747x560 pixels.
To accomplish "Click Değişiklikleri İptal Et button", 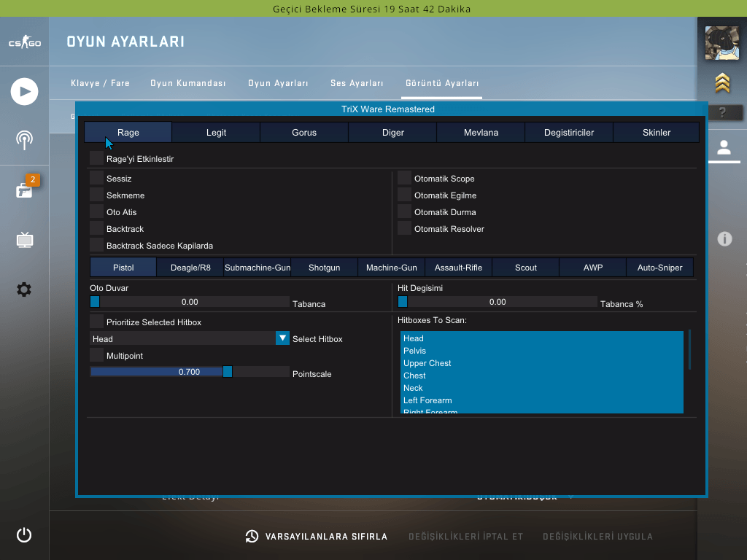I will point(466,536).
